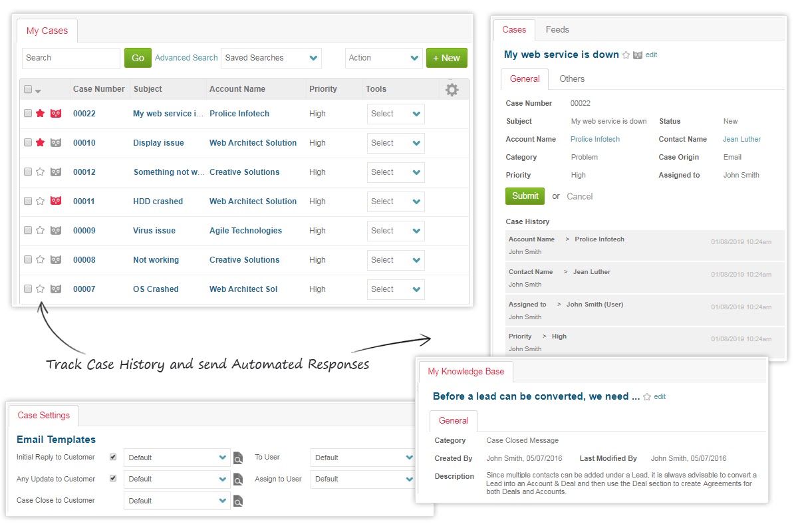The width and height of the screenshot is (798, 532).
Task: Expand the Action dropdown
Action: point(384,58)
